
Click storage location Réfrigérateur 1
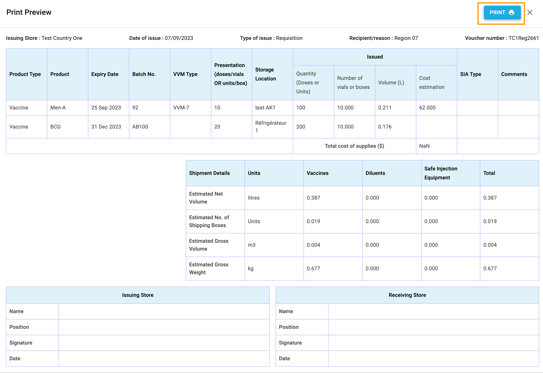click(x=271, y=127)
